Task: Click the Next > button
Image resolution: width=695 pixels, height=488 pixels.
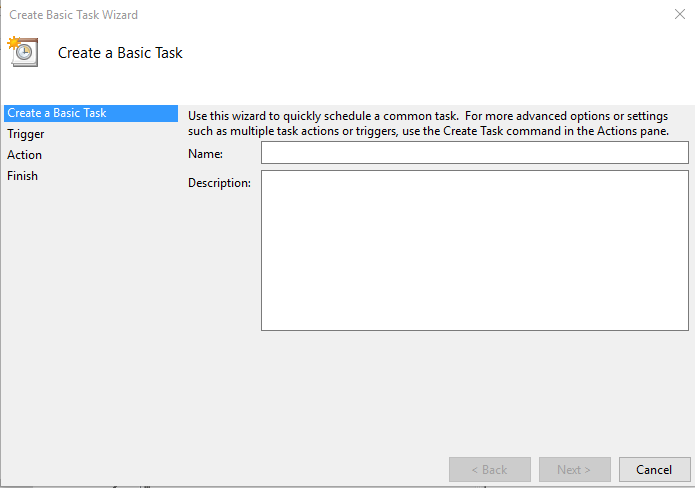Action: point(575,469)
